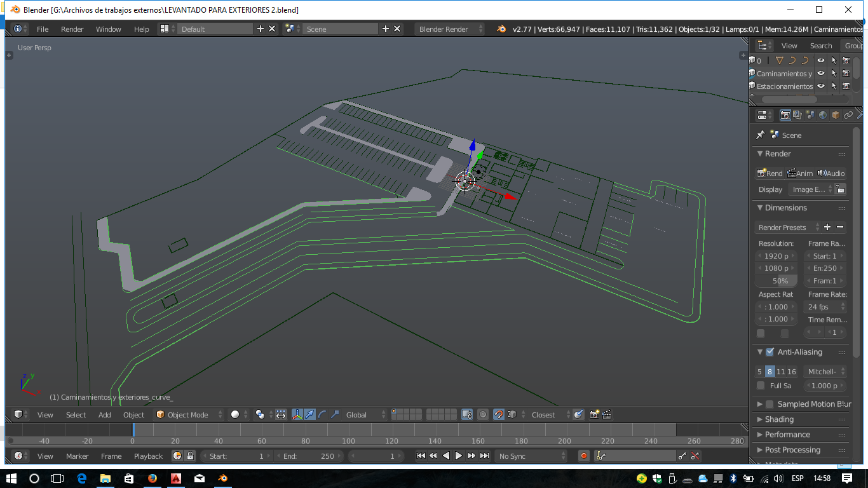The height and width of the screenshot is (488, 868).
Task: Open the Object properties cube tab
Action: click(836, 115)
